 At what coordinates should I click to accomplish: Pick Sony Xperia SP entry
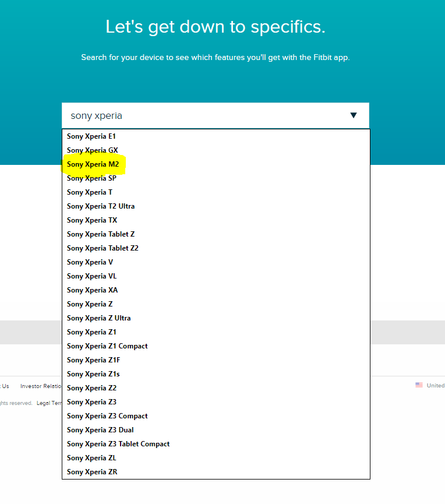click(x=216, y=178)
